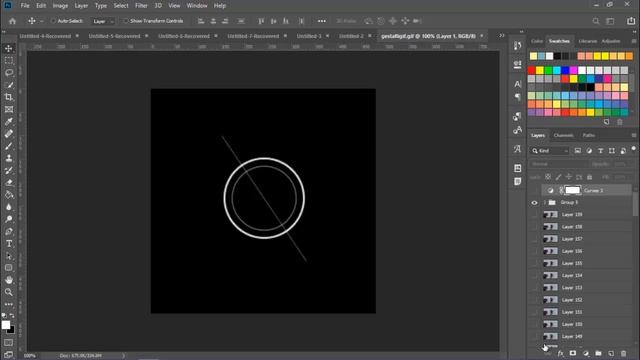Swap foreground and background colors

[x=12, y=316]
